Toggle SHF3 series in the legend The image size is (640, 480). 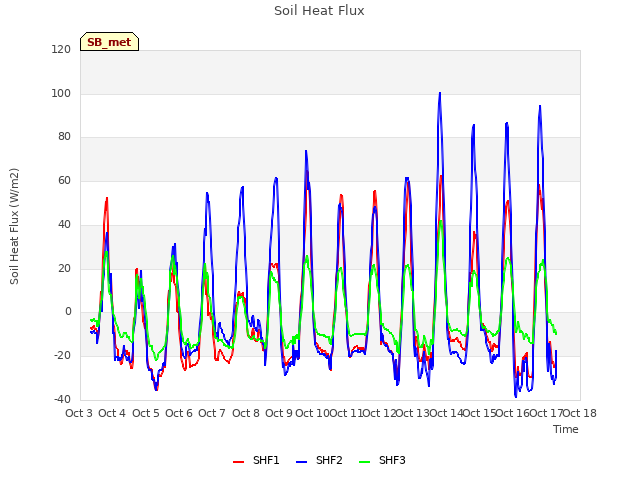[382, 460]
